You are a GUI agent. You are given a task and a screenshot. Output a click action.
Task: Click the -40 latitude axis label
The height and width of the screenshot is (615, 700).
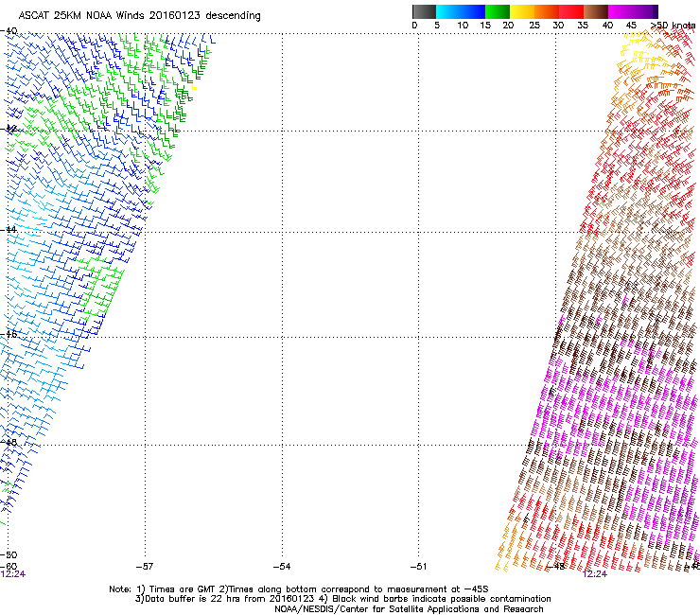[9, 31]
